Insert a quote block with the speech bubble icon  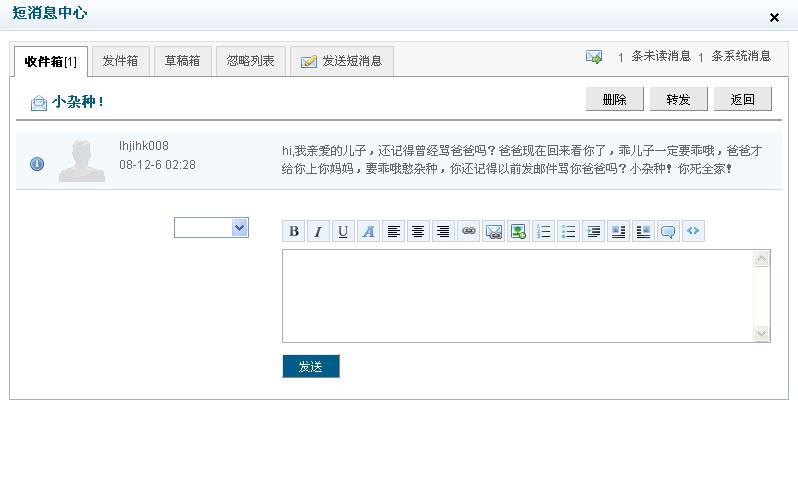point(668,232)
